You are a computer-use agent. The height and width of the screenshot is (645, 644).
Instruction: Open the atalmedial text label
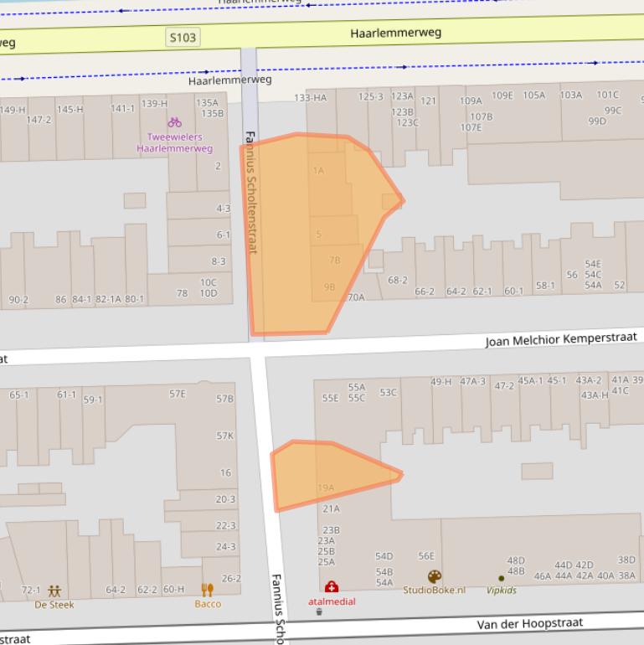[332, 601]
